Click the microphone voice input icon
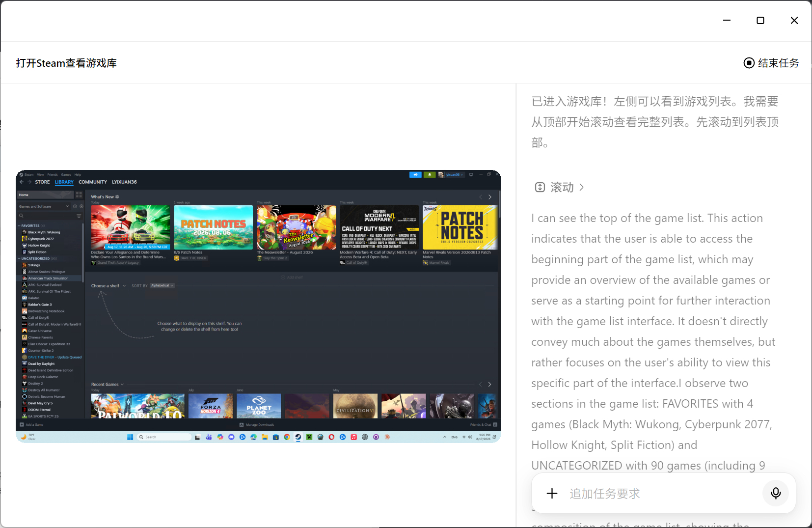The image size is (812, 528). 776,493
